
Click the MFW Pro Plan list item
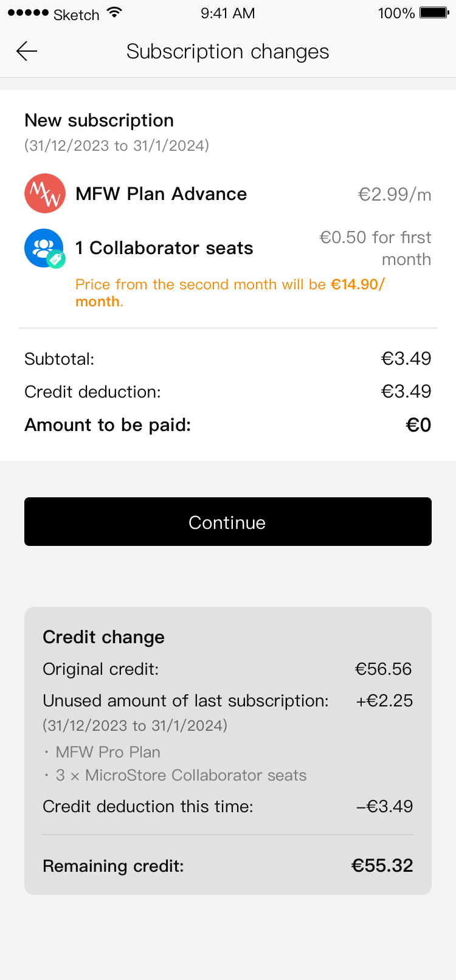tap(108, 752)
